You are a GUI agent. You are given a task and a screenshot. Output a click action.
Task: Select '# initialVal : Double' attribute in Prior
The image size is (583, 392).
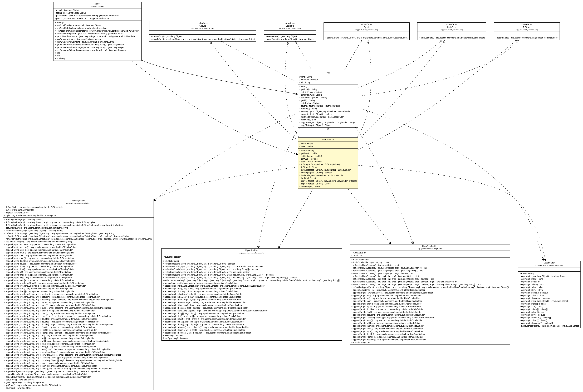click(x=308, y=80)
